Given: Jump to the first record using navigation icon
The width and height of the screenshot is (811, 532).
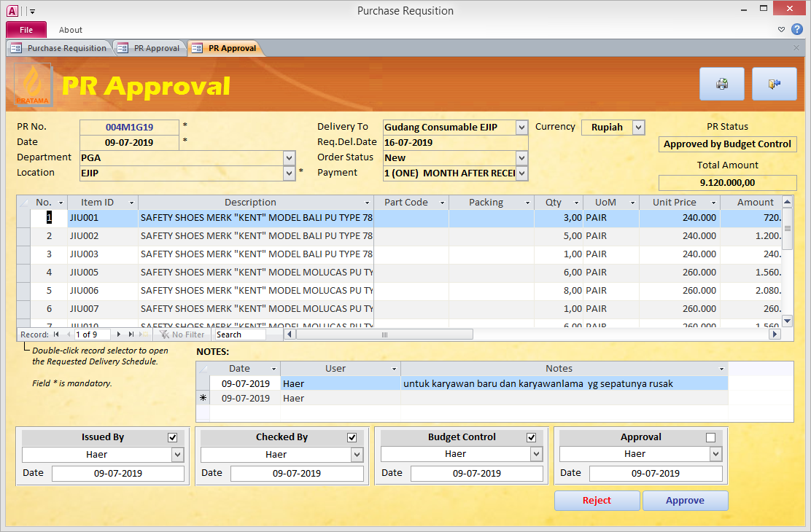Looking at the screenshot, I should [55, 334].
